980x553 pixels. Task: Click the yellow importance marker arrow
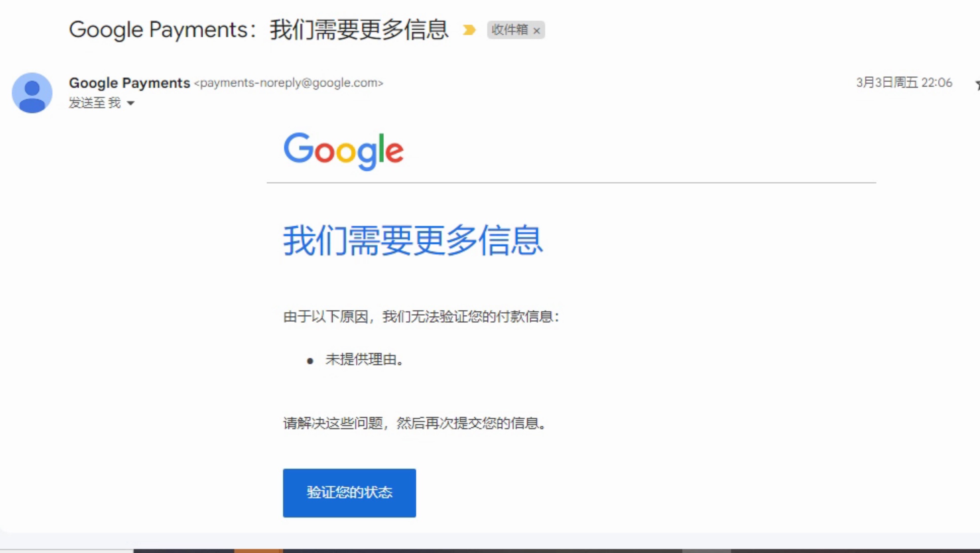pos(469,30)
